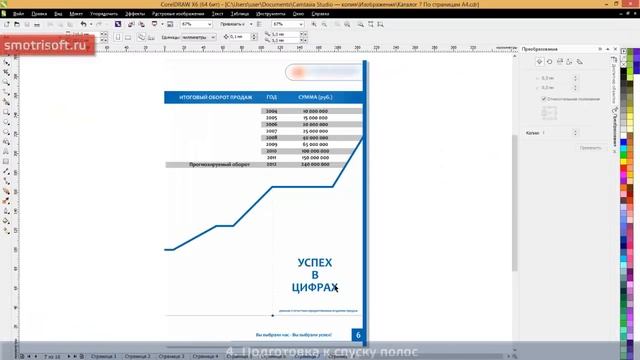Click the Копии count field
The image size is (640, 360).
[x=557, y=133]
